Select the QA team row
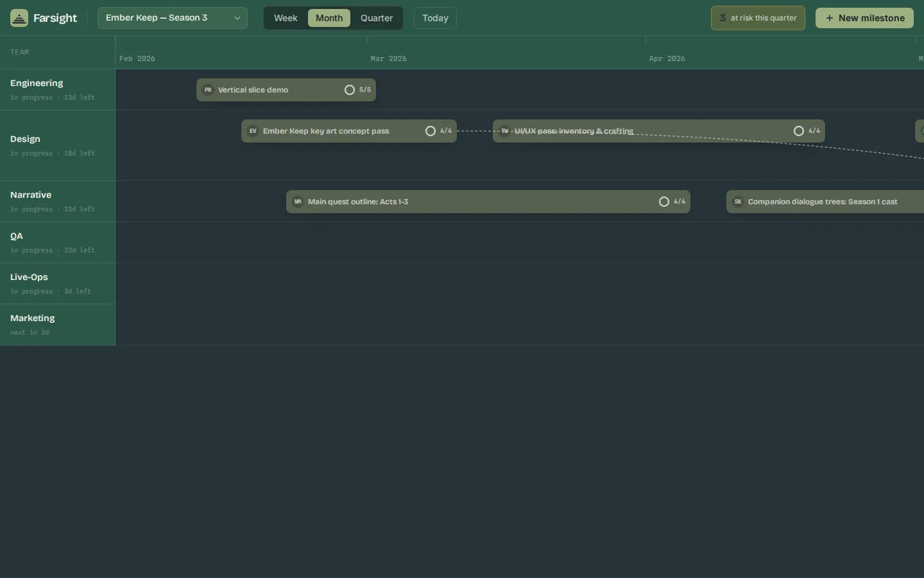The width and height of the screenshot is (924, 578). tap(58, 243)
